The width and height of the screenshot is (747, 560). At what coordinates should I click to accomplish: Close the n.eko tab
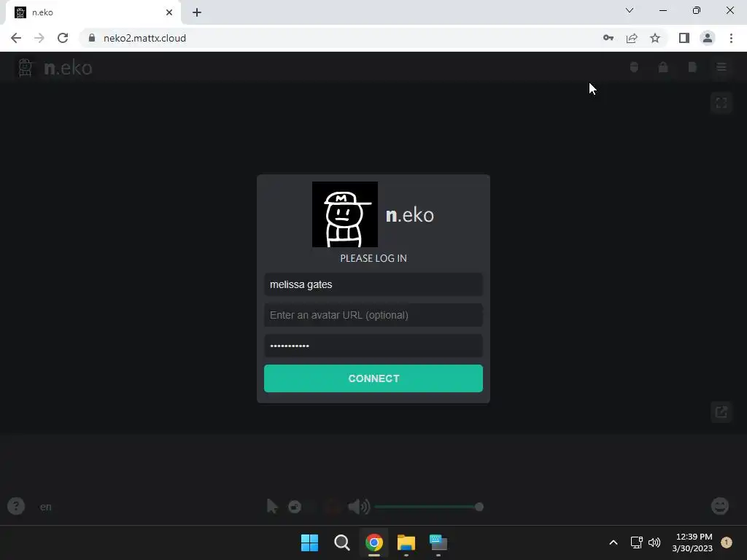click(169, 12)
